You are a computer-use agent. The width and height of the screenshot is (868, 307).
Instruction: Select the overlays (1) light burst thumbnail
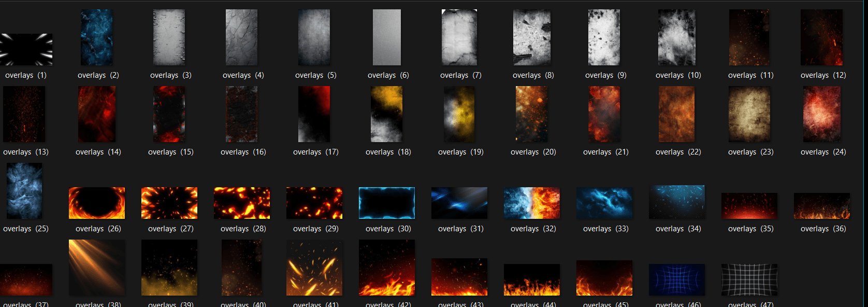click(x=26, y=49)
